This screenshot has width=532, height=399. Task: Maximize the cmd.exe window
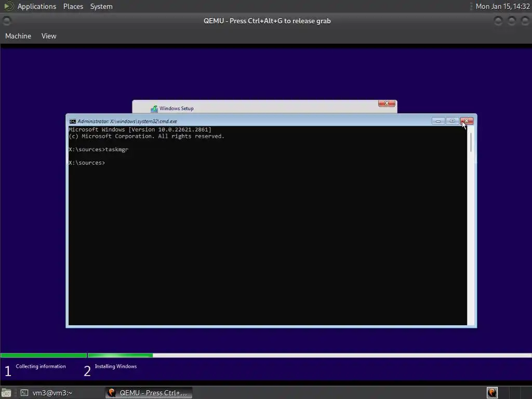pos(453,121)
